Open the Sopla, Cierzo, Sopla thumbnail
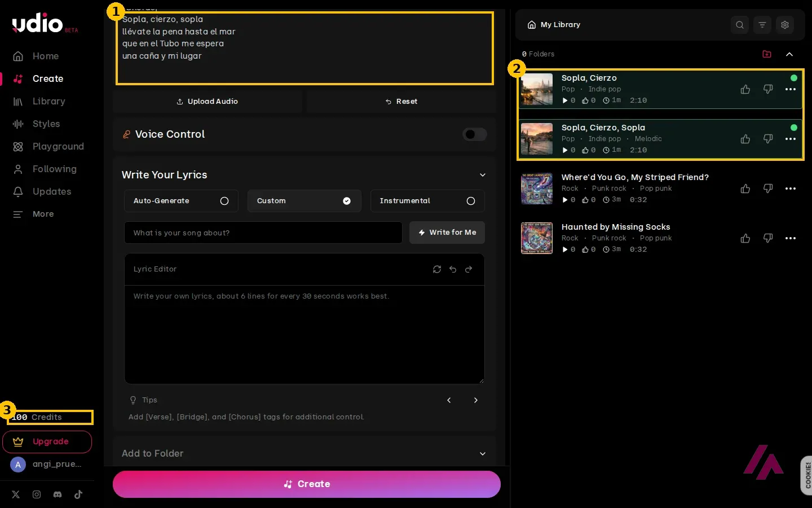The width and height of the screenshot is (812, 508). 537,139
